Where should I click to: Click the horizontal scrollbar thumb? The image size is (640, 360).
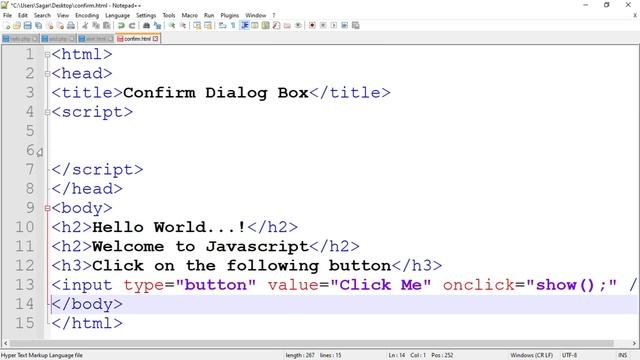(x=311, y=343)
